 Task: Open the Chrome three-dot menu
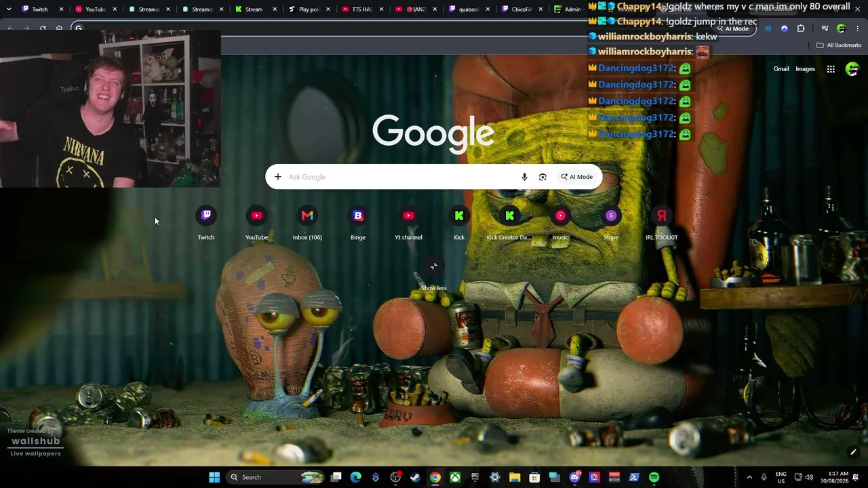point(857,28)
